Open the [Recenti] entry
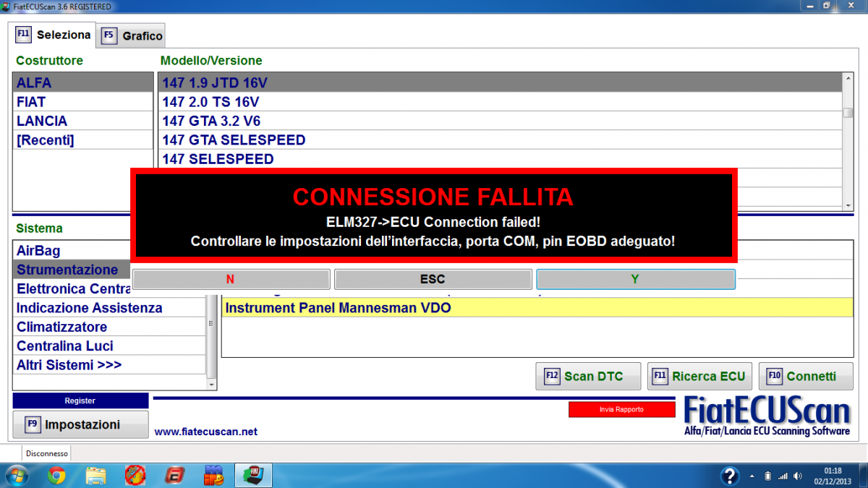The image size is (868, 488). click(84, 140)
